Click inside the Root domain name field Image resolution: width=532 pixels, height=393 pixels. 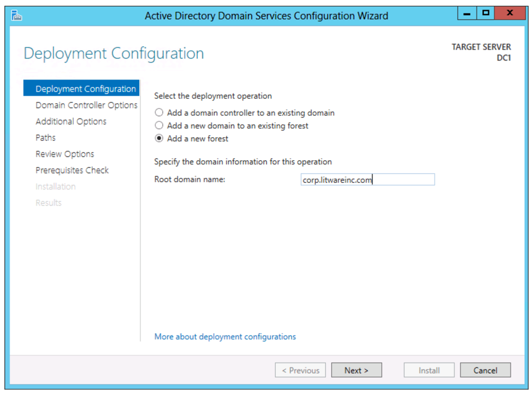(x=367, y=180)
